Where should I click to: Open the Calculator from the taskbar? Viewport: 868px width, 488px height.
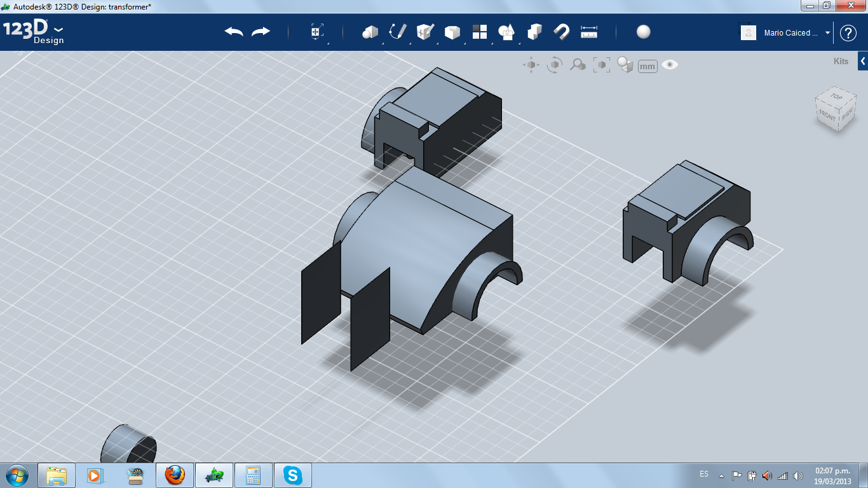(253, 475)
